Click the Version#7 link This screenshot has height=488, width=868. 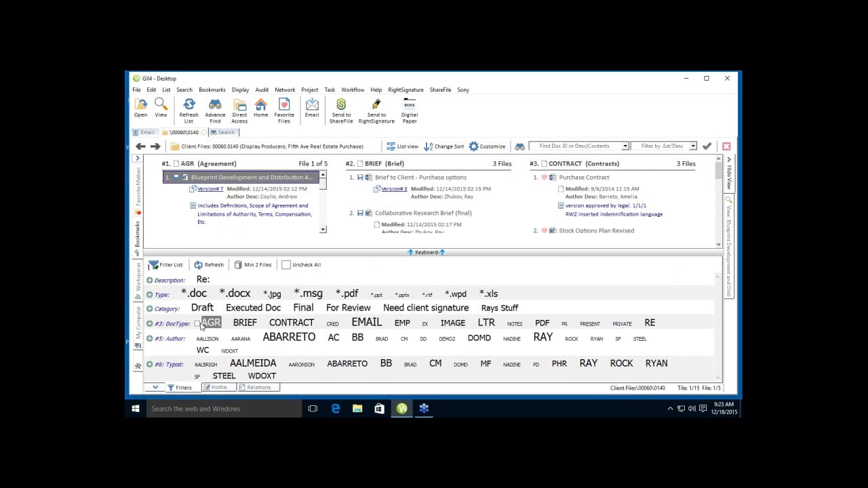coord(210,189)
